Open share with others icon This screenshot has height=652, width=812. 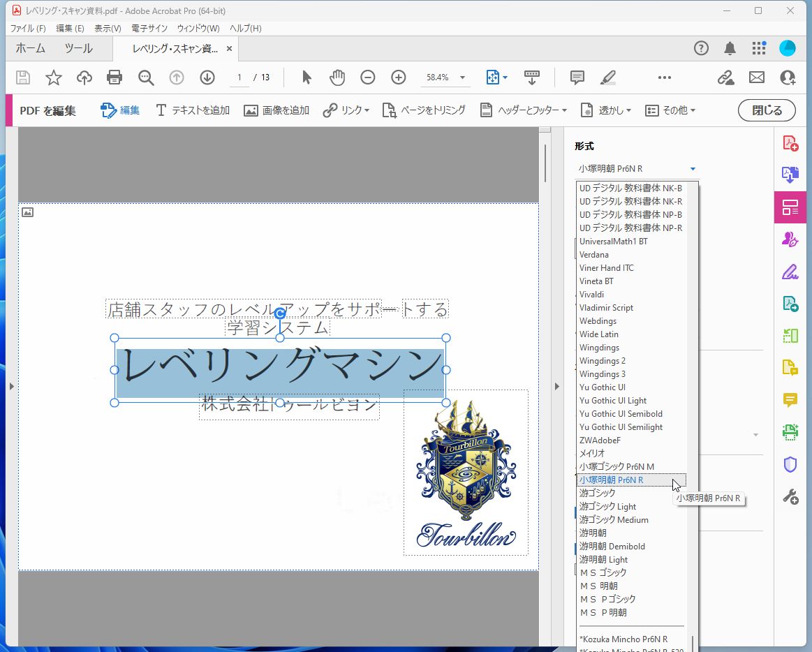point(788,77)
